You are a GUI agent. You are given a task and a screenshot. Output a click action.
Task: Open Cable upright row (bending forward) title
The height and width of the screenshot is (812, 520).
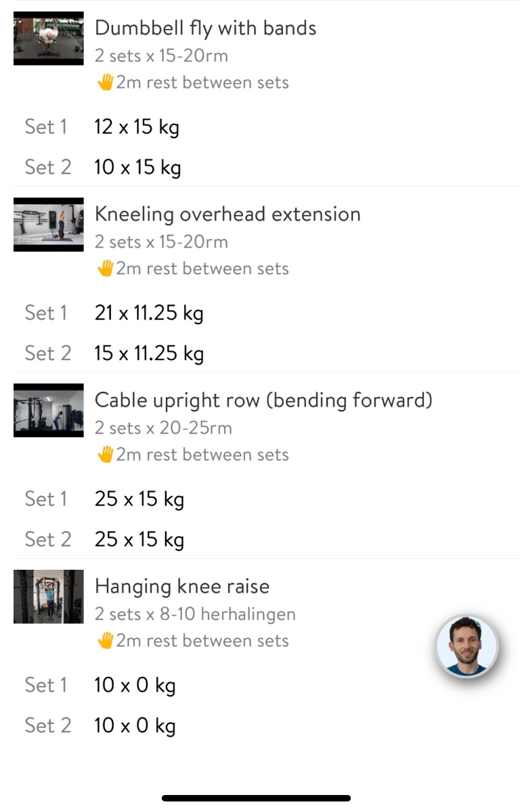263,401
